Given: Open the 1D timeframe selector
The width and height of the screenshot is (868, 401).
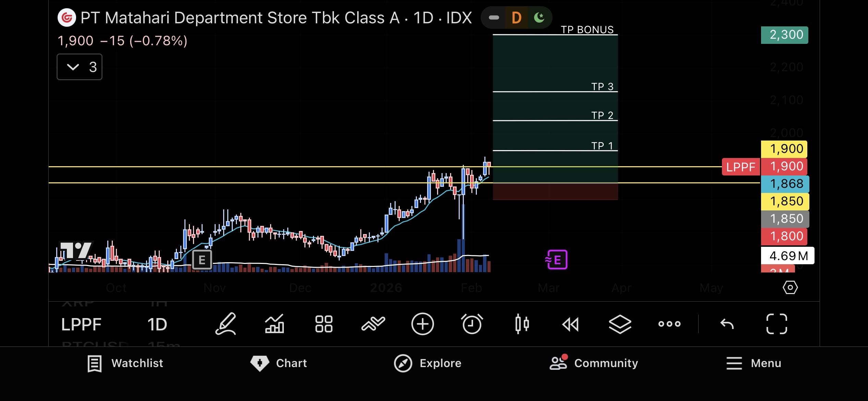Looking at the screenshot, I should [x=157, y=324].
